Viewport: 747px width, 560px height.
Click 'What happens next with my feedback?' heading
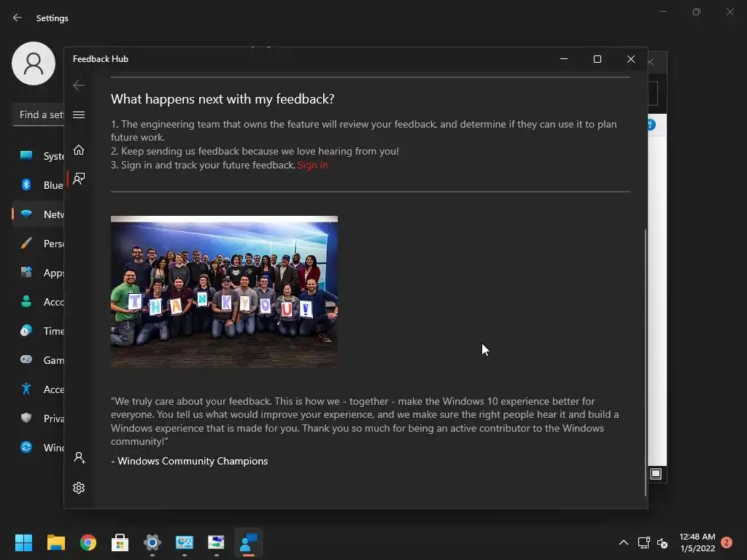point(222,99)
